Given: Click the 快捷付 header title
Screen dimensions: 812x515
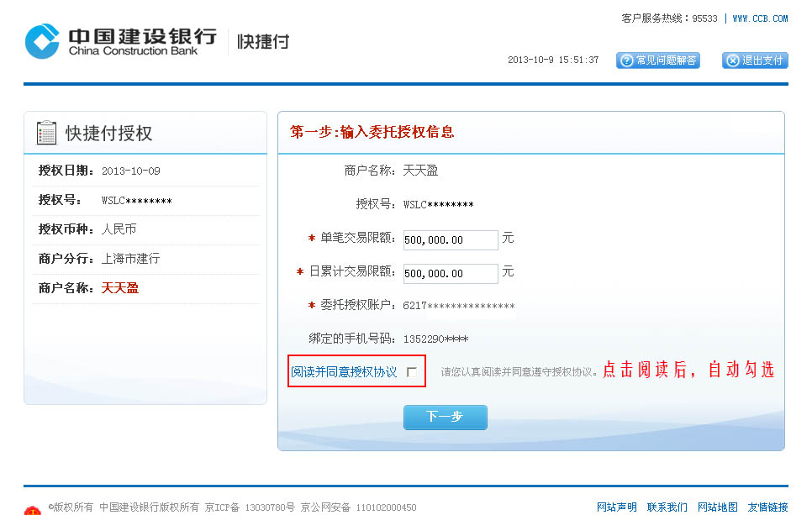Looking at the screenshot, I should click(263, 41).
